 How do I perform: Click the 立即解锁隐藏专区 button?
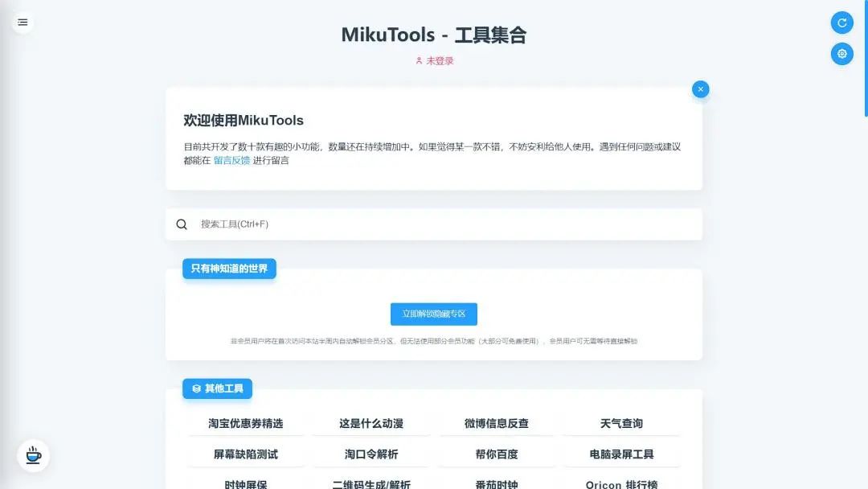[434, 314]
